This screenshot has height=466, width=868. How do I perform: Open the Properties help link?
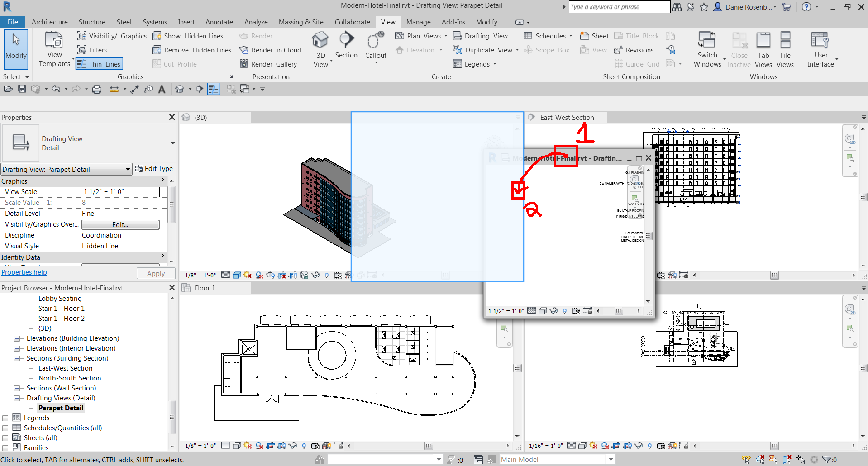tap(24, 272)
